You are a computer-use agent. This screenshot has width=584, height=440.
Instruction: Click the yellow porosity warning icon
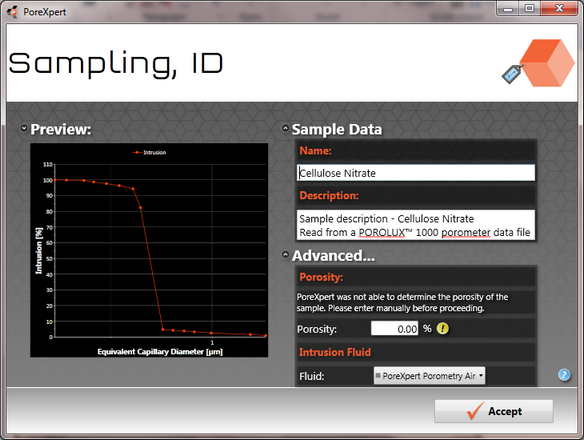pyautogui.click(x=442, y=329)
